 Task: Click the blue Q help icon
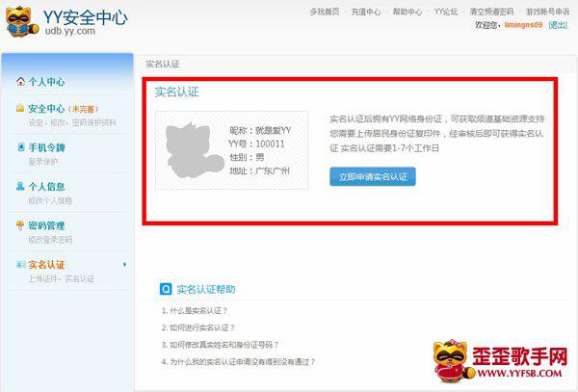pyautogui.click(x=166, y=289)
